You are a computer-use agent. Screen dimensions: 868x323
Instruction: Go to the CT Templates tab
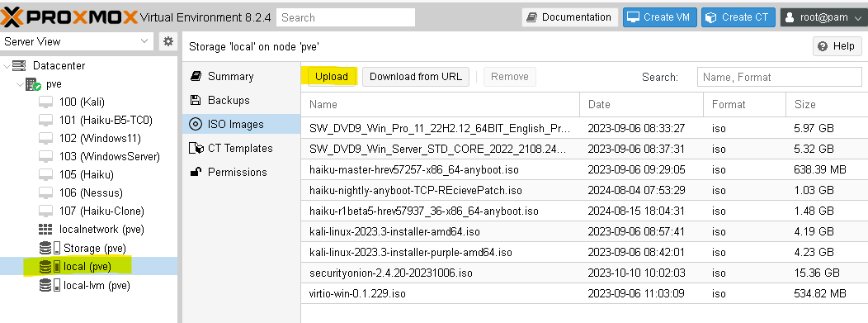point(242,148)
